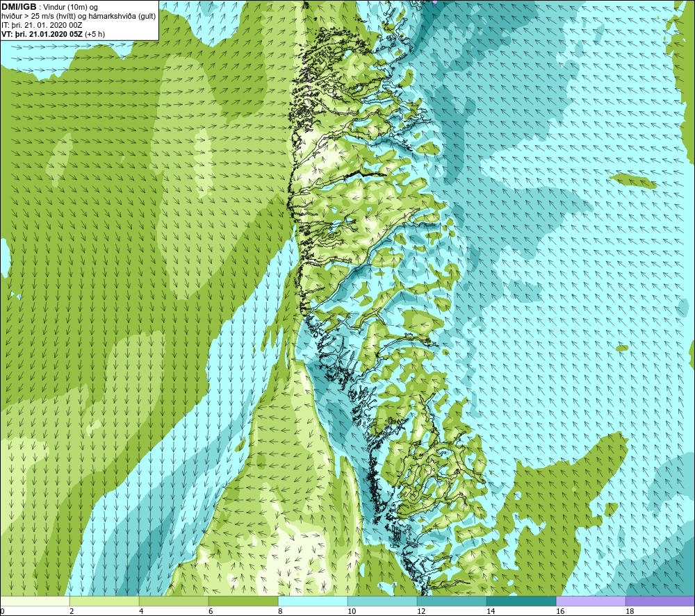Screen dimensions: 695x616
Task: Click the 'Vindur (10m) og' label
Action: (x=71, y=8)
